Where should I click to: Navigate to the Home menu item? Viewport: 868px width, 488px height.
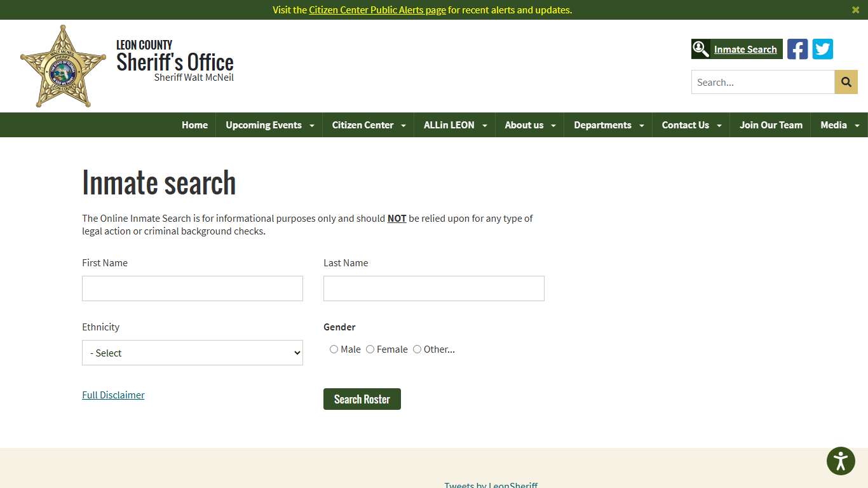point(194,125)
